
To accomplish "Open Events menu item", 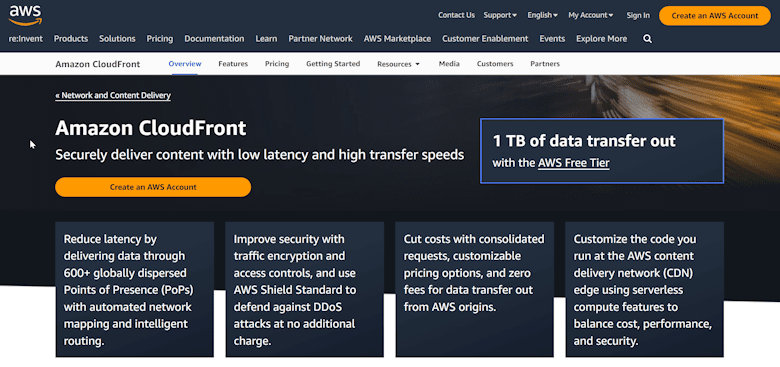I will click(552, 39).
